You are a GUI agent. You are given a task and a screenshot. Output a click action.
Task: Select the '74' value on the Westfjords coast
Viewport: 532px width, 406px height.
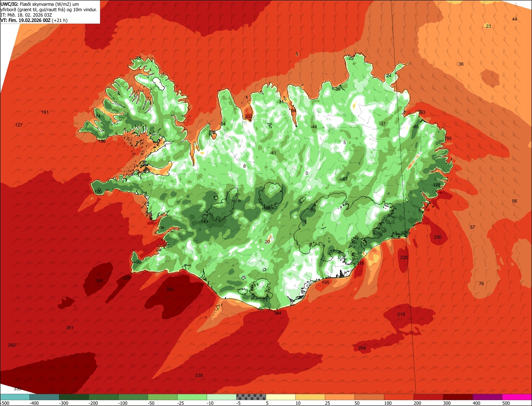98,116
